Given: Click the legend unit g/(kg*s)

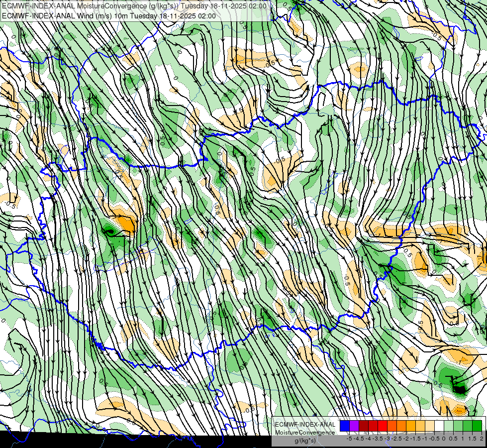Looking at the screenshot, I should tap(305, 441).
